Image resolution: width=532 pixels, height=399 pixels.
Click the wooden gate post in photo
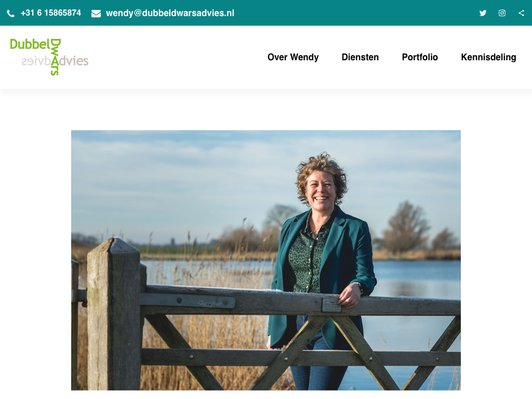pyautogui.click(x=114, y=314)
